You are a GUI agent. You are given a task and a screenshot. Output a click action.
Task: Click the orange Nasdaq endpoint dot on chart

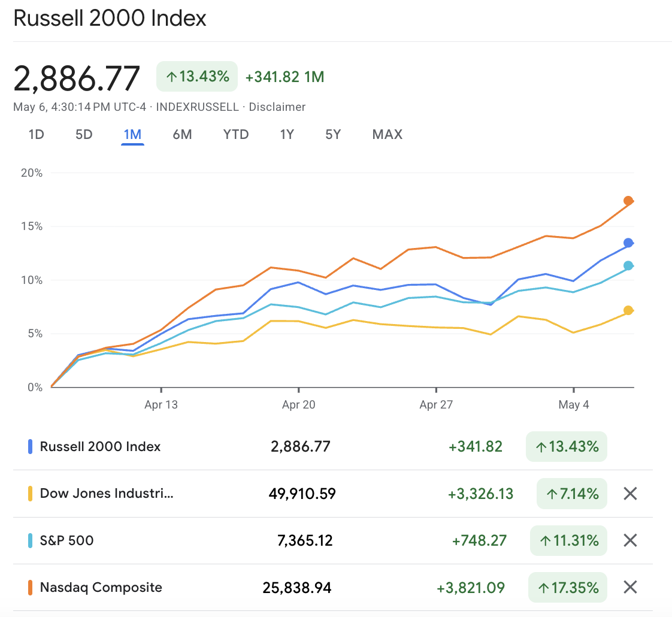628,201
